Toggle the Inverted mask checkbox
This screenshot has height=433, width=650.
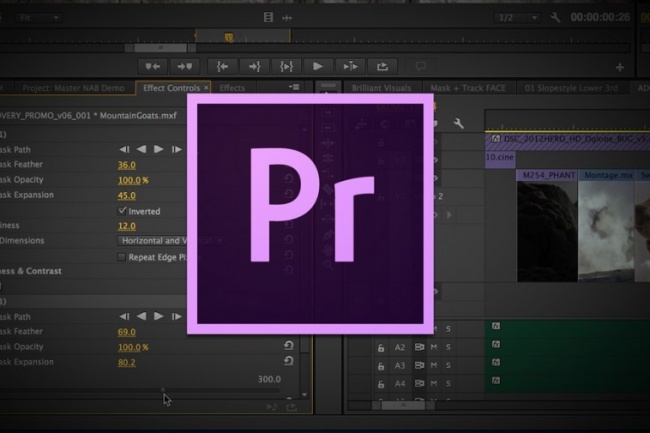[x=122, y=211]
